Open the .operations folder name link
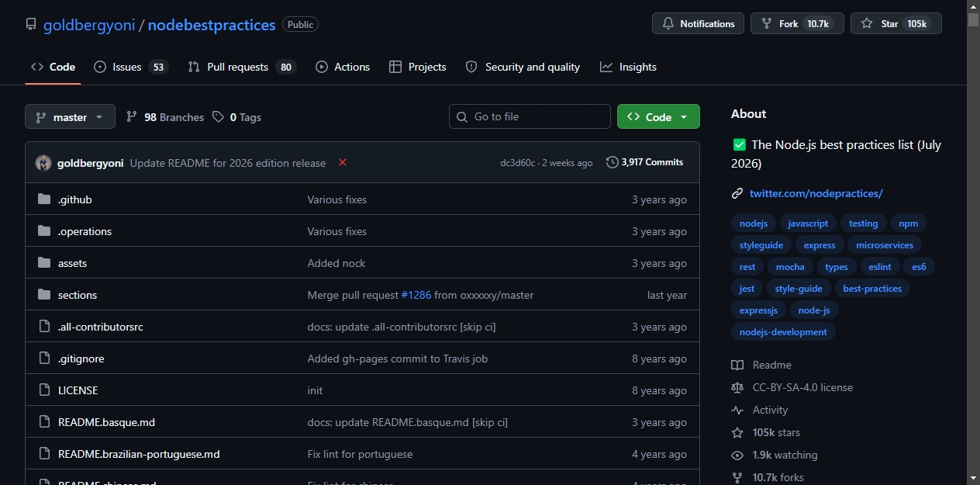The width and height of the screenshot is (980, 485). point(85,231)
